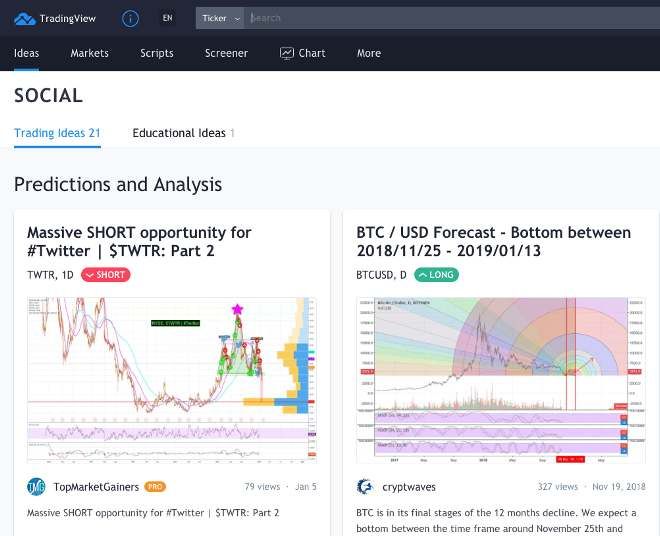Open the Markets menu item

tap(90, 53)
